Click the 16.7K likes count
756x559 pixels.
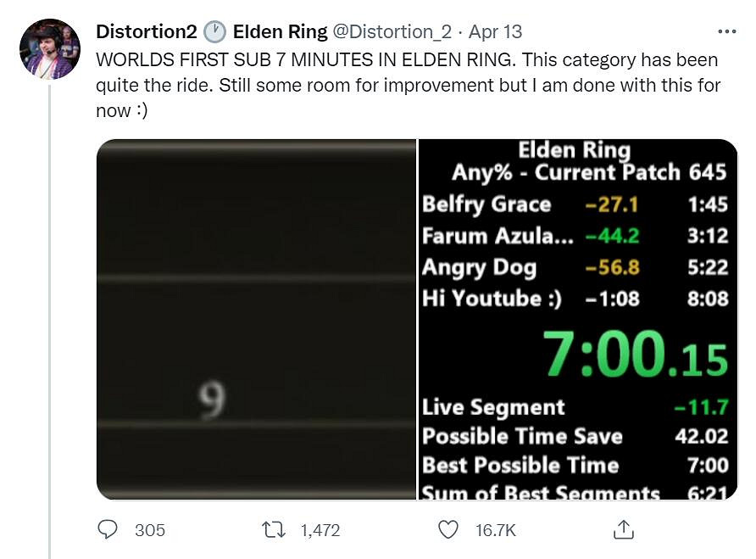[x=495, y=530]
